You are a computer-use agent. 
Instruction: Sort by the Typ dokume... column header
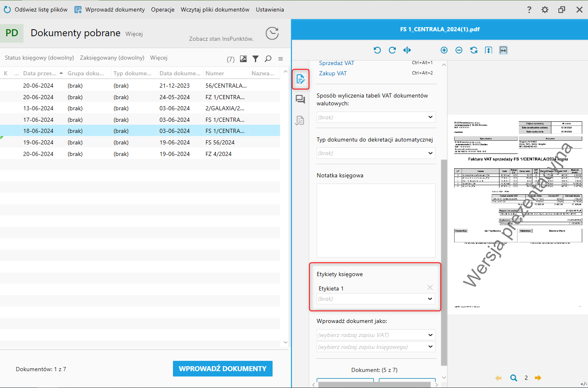point(134,73)
